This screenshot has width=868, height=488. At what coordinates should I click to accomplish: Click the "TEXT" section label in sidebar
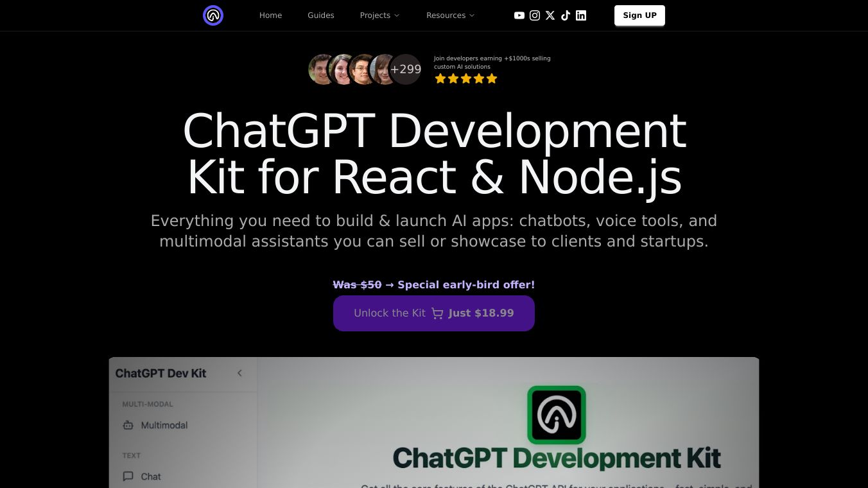[x=132, y=455]
